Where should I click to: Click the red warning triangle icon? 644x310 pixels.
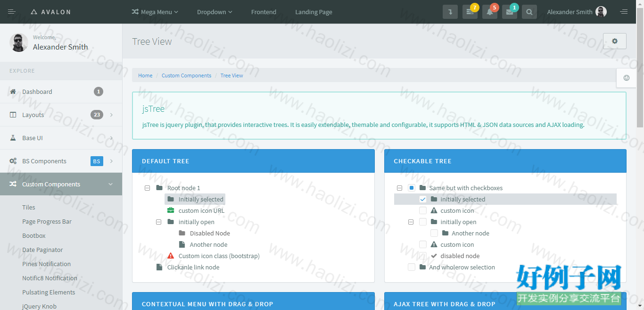coord(171,256)
